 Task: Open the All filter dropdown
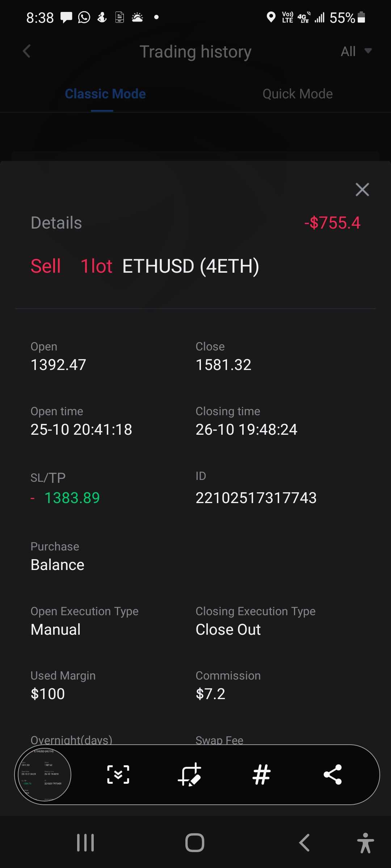356,51
